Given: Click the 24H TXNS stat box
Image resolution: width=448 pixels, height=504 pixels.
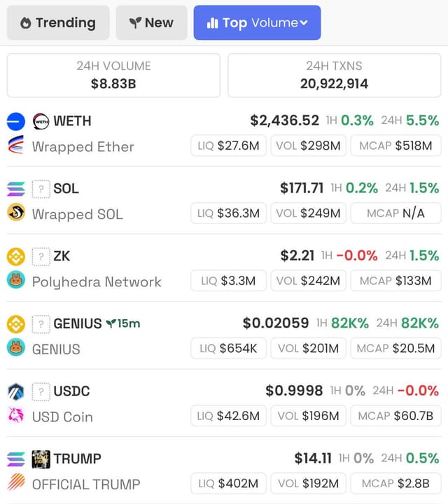Looking at the screenshot, I should (334, 75).
